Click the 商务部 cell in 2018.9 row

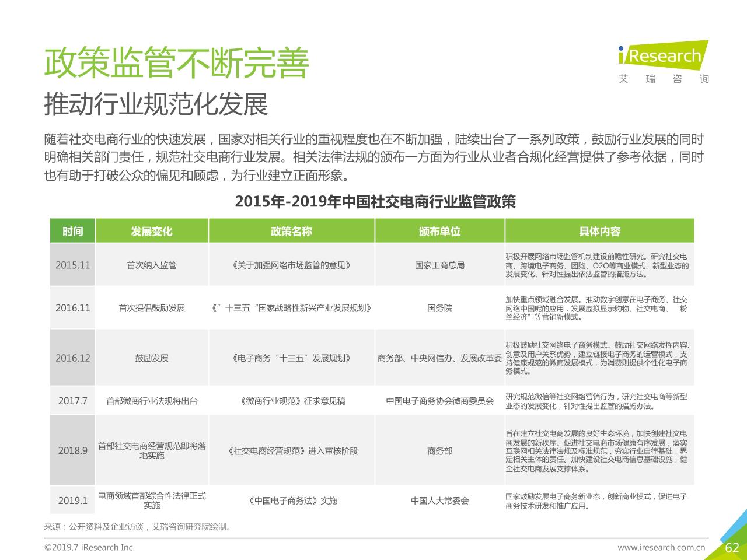coord(439,450)
